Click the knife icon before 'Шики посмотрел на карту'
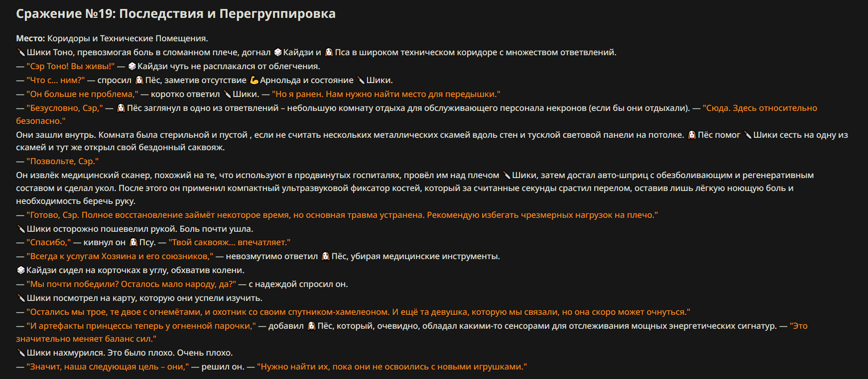The image size is (868, 379). [21, 298]
